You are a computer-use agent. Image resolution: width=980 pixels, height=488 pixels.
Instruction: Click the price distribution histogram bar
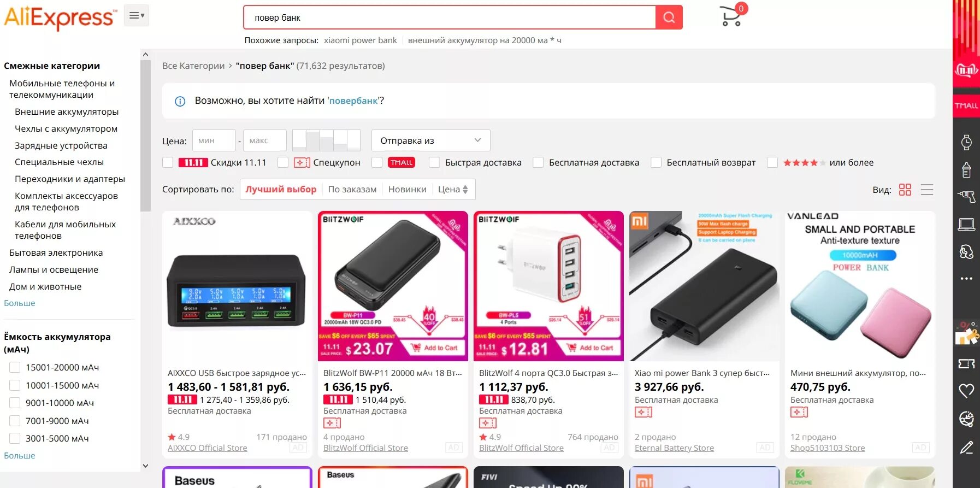[x=326, y=140]
